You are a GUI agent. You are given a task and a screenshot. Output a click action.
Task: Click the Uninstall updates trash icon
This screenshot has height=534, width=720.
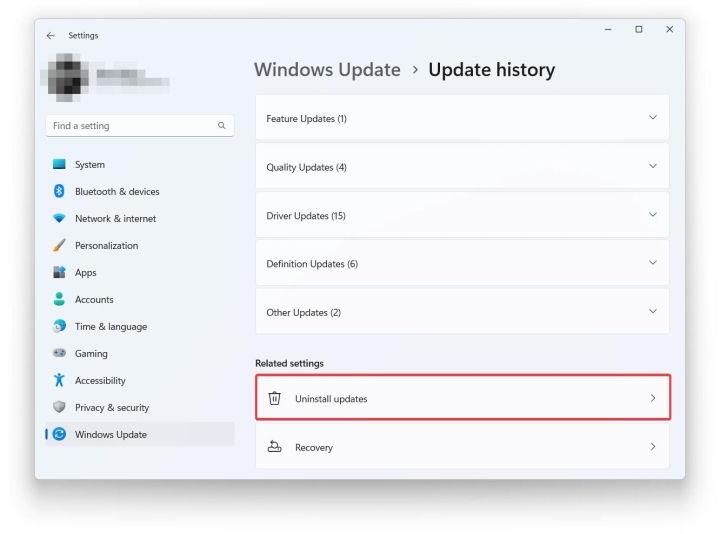tap(275, 399)
